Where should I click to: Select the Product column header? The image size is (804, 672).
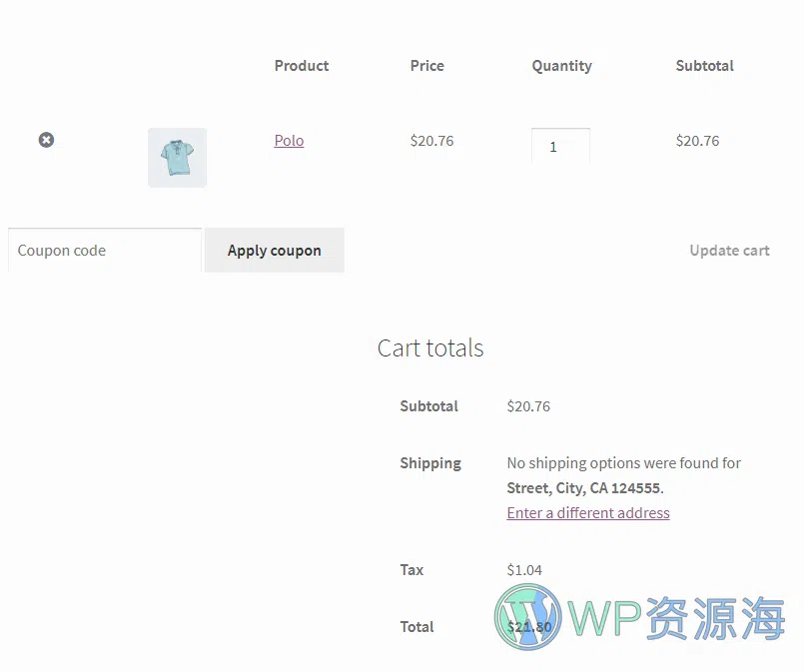302,66
